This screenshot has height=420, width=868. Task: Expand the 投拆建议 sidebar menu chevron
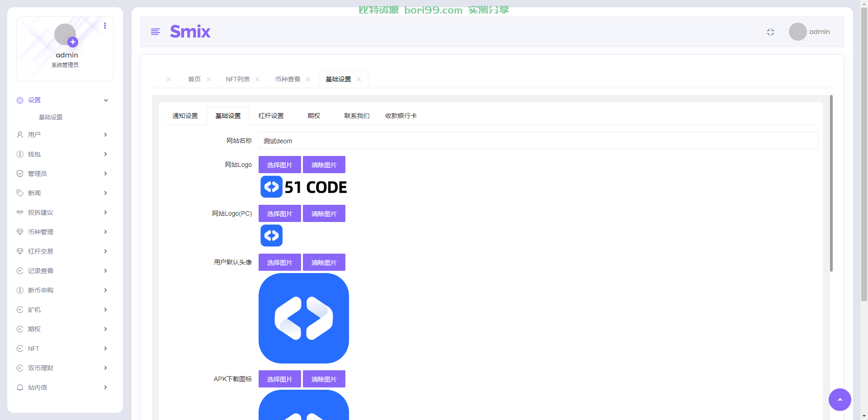[105, 212]
